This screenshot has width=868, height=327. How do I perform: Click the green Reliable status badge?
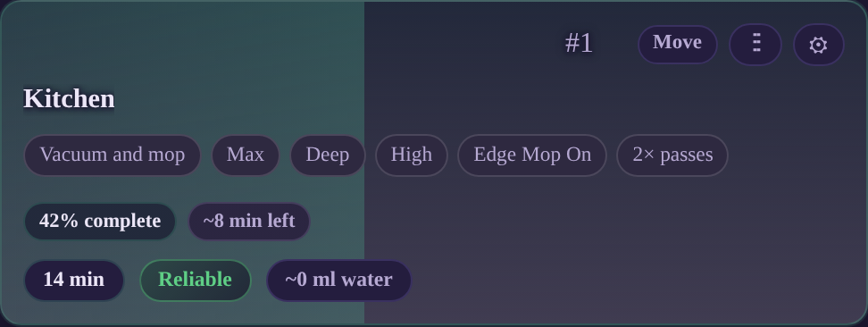pos(195,281)
